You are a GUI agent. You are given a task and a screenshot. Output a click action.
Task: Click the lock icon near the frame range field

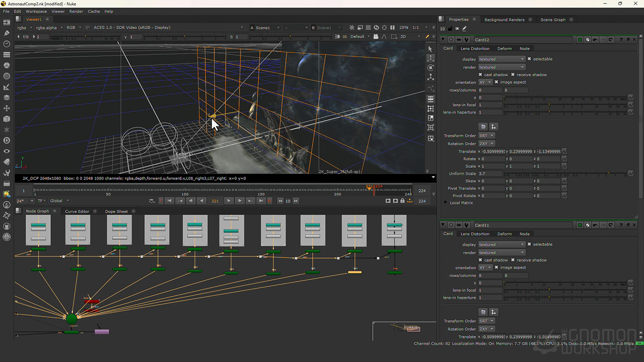[x=403, y=200]
